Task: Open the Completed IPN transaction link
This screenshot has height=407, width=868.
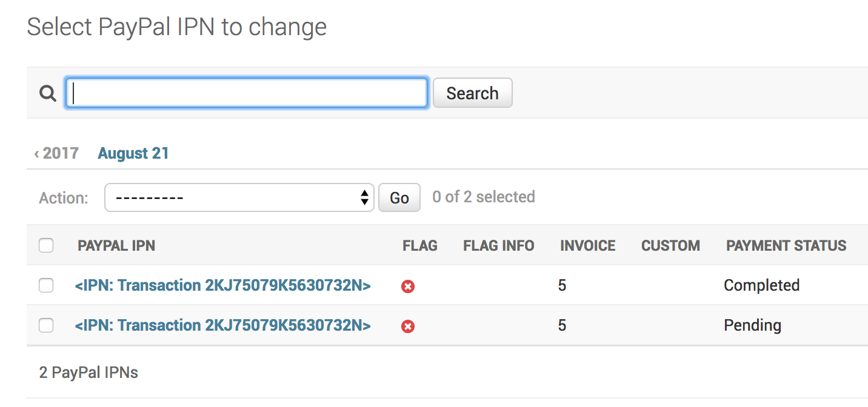Action: (222, 285)
